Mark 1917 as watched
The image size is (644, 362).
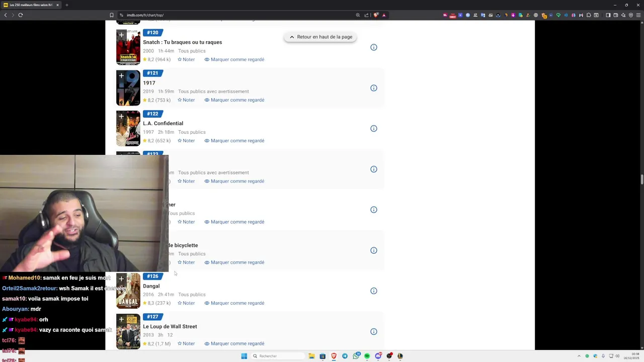pos(234,100)
